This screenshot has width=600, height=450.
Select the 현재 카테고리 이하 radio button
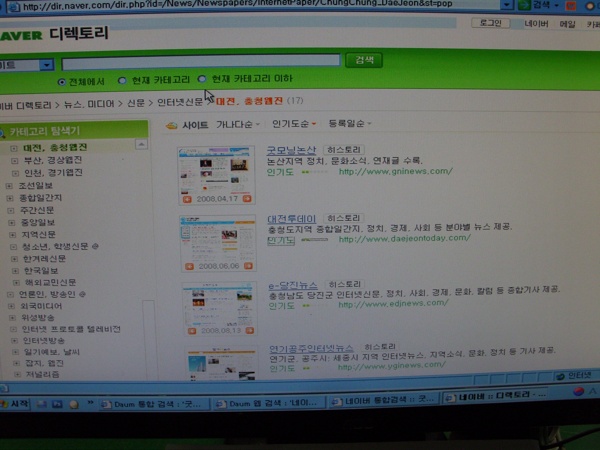[x=202, y=79]
